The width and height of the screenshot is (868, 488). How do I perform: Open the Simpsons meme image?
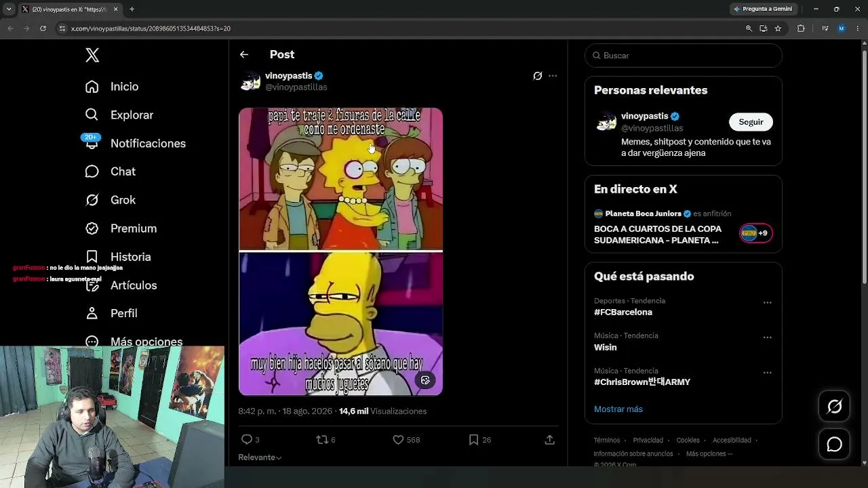coord(340,251)
